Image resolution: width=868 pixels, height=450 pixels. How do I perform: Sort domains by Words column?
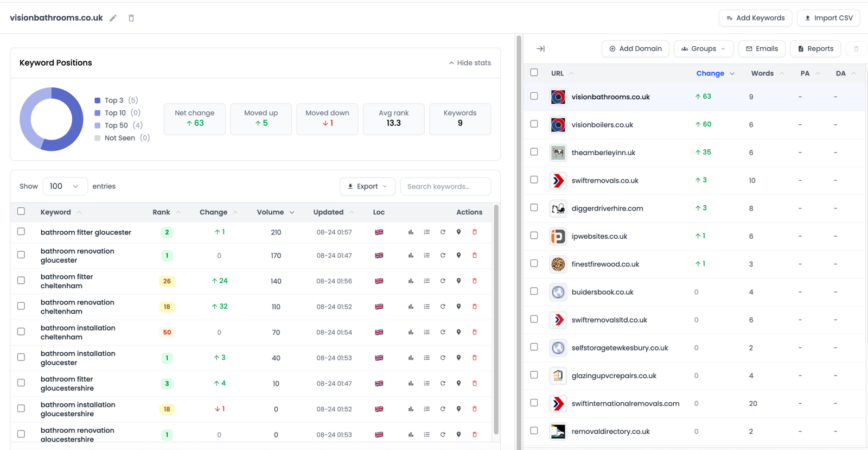coord(768,73)
